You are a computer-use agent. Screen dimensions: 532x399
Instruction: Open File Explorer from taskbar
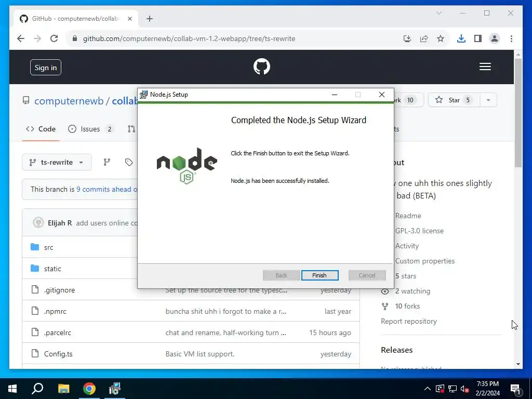point(63,389)
